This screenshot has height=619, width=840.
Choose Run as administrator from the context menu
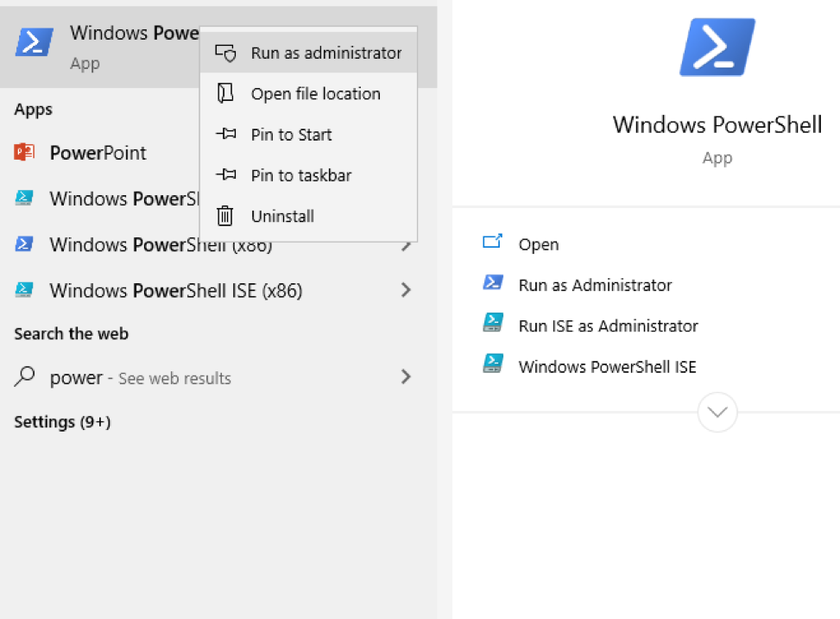pos(308,53)
